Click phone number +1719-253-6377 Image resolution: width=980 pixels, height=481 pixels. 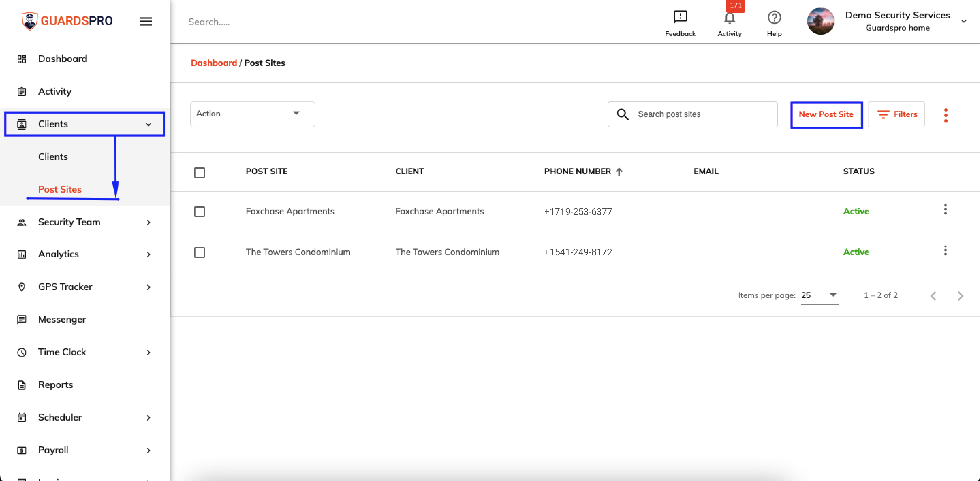point(578,212)
